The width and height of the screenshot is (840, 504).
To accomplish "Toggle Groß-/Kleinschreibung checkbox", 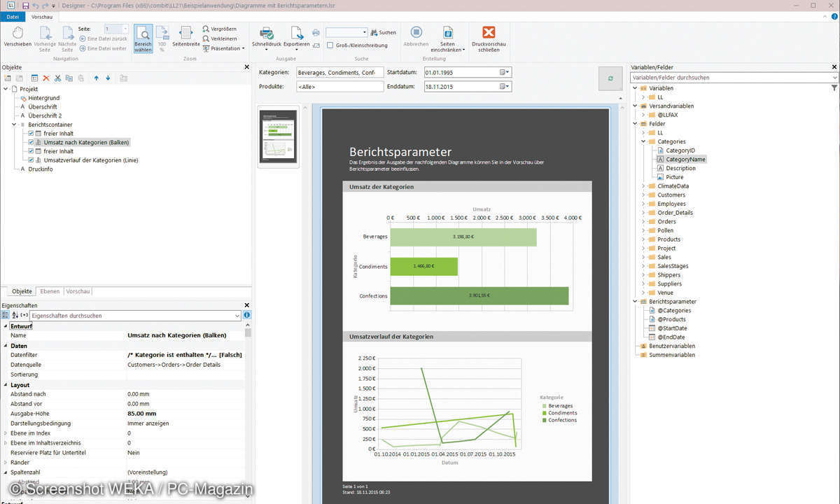I will (330, 45).
